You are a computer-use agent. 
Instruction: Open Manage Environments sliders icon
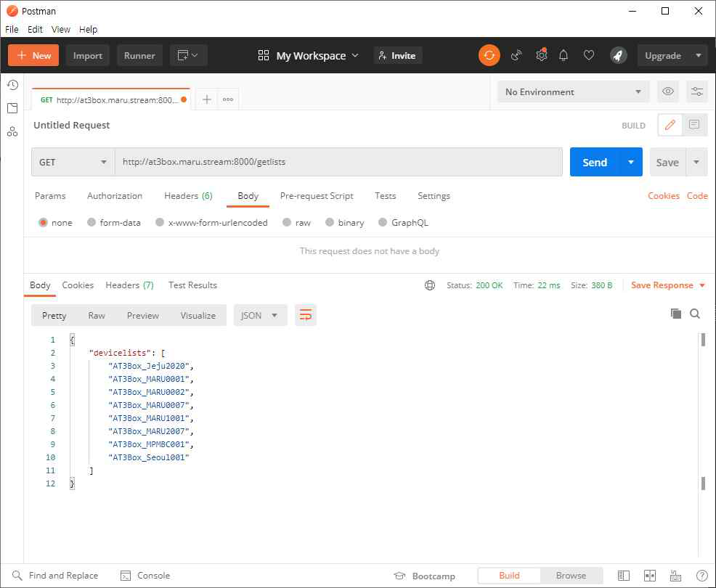tap(697, 91)
